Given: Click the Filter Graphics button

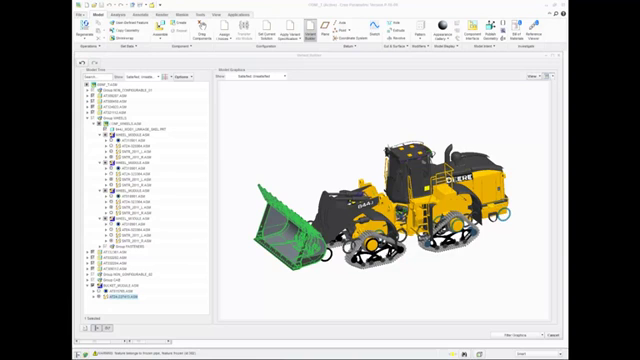Looking at the screenshot, I should point(518,335).
